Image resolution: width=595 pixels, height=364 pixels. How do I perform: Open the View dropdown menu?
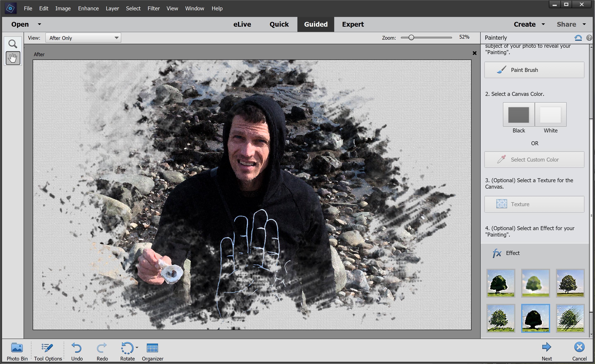click(83, 38)
